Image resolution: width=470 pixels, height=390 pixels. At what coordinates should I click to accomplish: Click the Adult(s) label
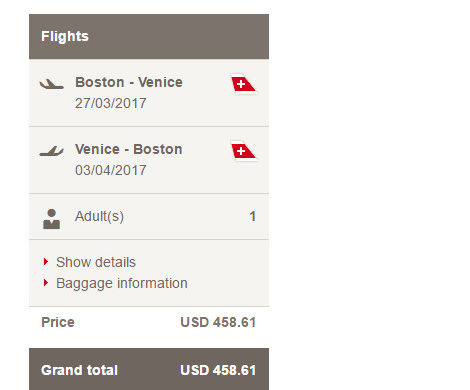coord(99,217)
